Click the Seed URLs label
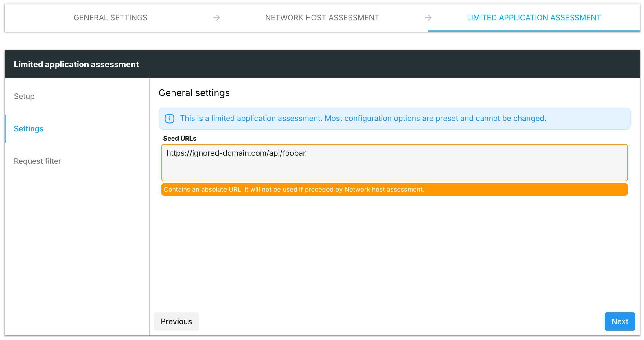 click(180, 139)
